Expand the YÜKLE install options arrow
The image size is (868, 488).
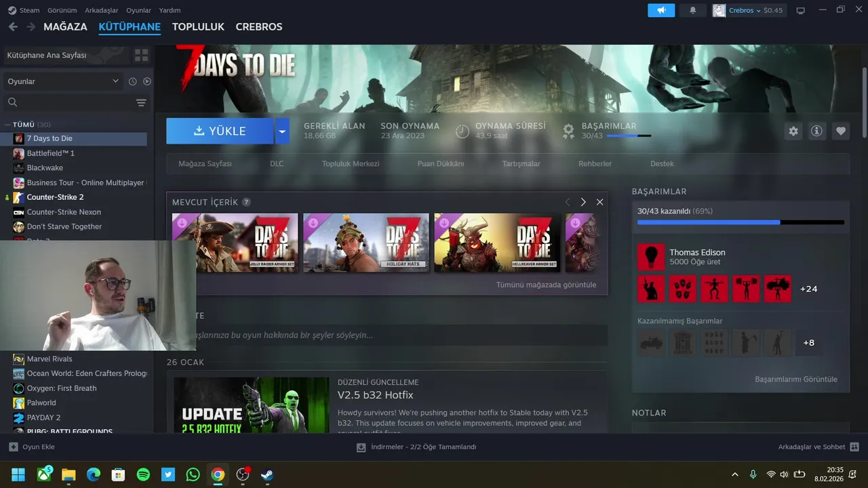[x=282, y=131]
